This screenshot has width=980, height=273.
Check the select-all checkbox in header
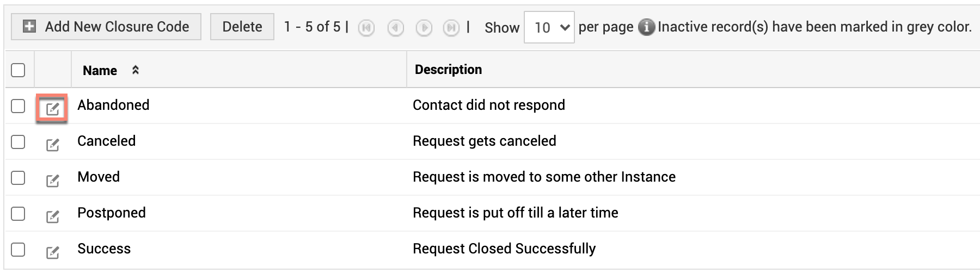point(18,70)
